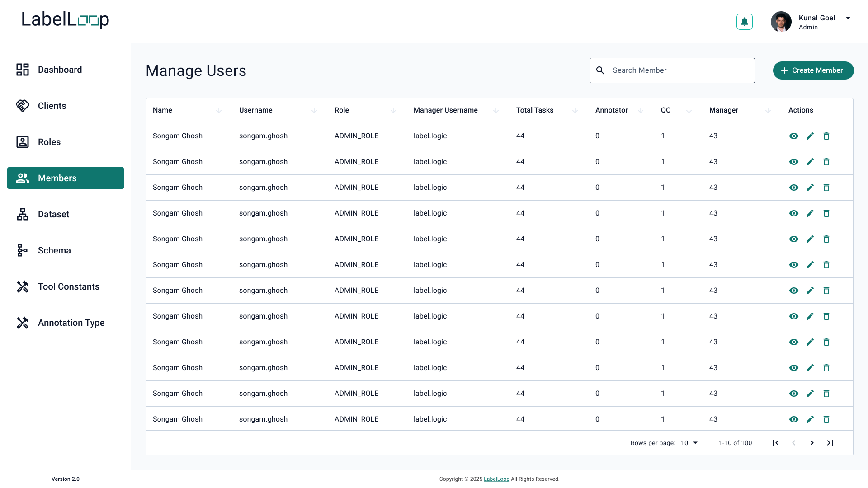Open the Rows per page dropdown

point(689,443)
